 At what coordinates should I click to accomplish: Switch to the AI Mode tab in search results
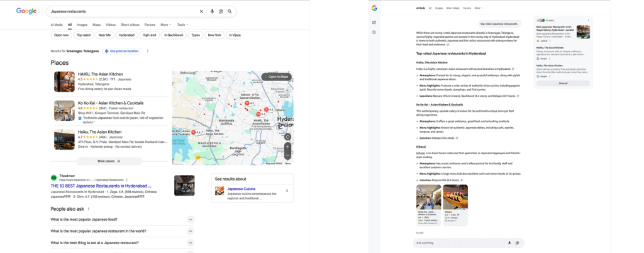click(x=57, y=25)
